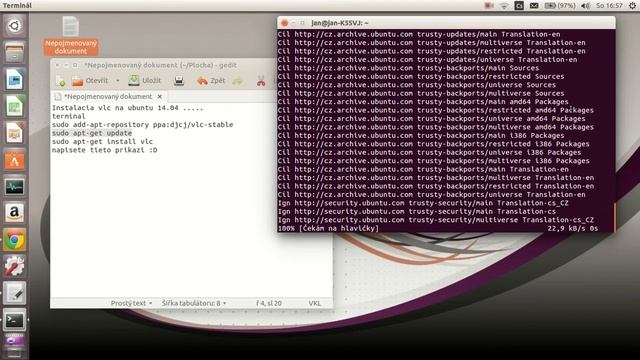Click highlighted line 'sudo apt-get update'
The image size is (640, 360).
[x=92, y=133]
